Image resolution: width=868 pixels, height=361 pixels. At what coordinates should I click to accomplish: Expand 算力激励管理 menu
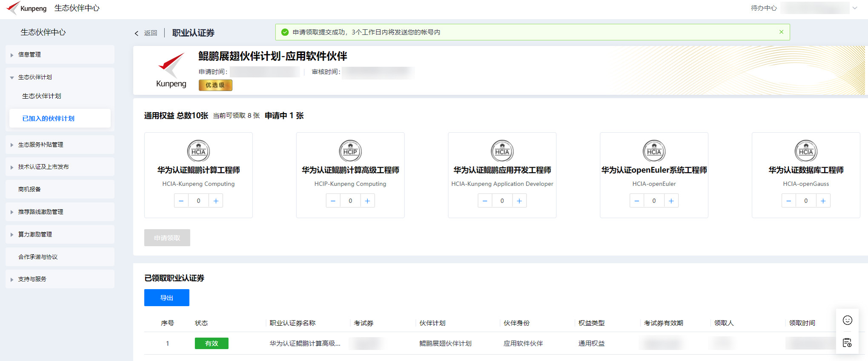(60, 234)
